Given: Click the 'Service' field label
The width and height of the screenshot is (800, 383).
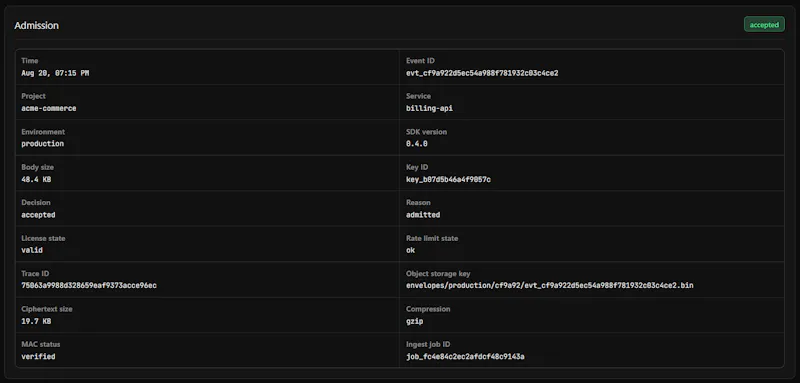Looking at the screenshot, I should coord(418,96).
